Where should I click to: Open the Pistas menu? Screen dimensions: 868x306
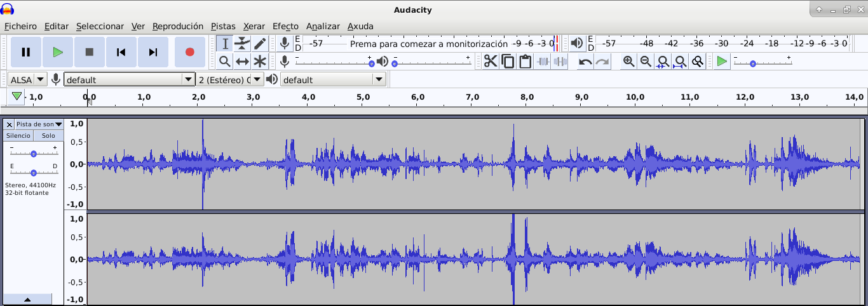pos(223,26)
